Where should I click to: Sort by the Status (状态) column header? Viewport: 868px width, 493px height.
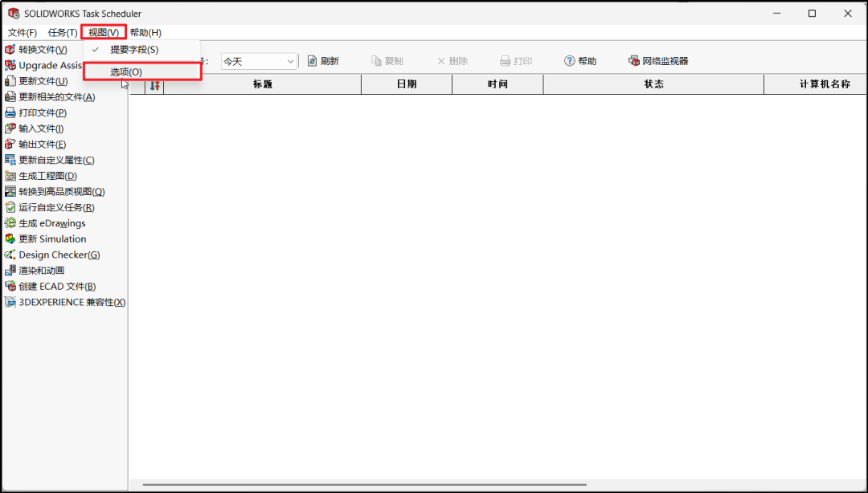tap(653, 84)
